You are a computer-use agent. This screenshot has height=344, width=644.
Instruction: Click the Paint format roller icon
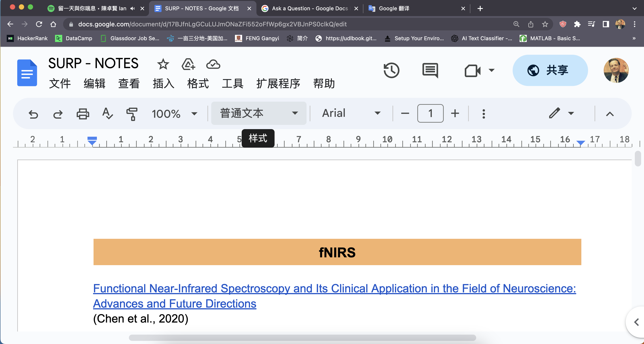[132, 114]
